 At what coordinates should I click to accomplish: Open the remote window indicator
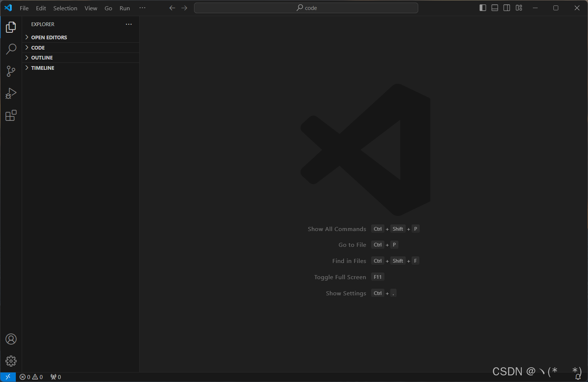point(8,377)
